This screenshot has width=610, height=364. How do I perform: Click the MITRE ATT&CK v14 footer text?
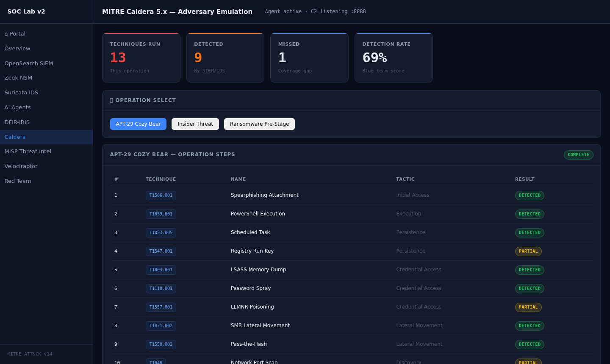pos(30,354)
